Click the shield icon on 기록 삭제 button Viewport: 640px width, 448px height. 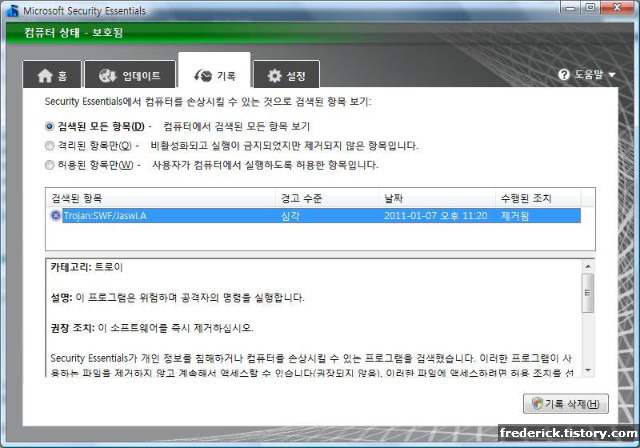pyautogui.click(x=537, y=404)
